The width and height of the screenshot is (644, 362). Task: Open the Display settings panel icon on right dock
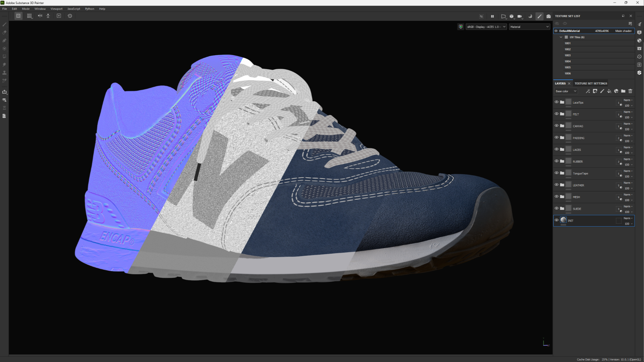pos(639,33)
